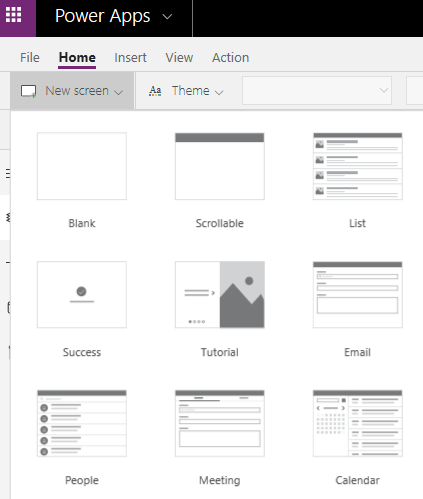Choose the List screen template thumbnail
Image resolution: width=423 pixels, height=499 pixels.
[358, 166]
